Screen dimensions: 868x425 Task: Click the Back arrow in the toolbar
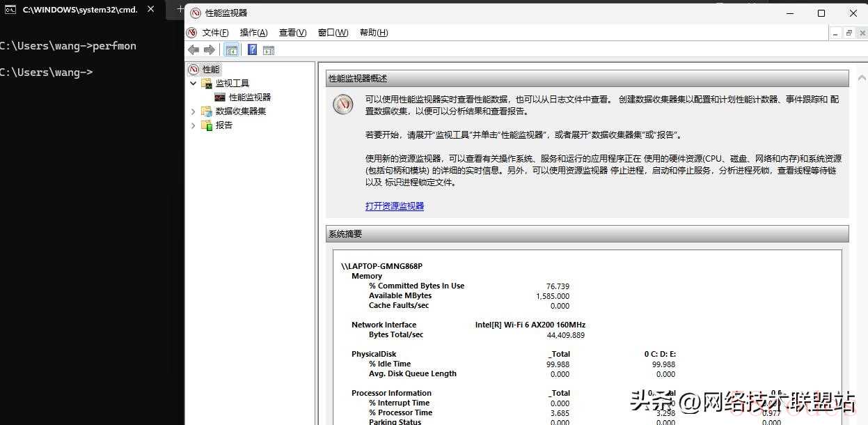194,50
